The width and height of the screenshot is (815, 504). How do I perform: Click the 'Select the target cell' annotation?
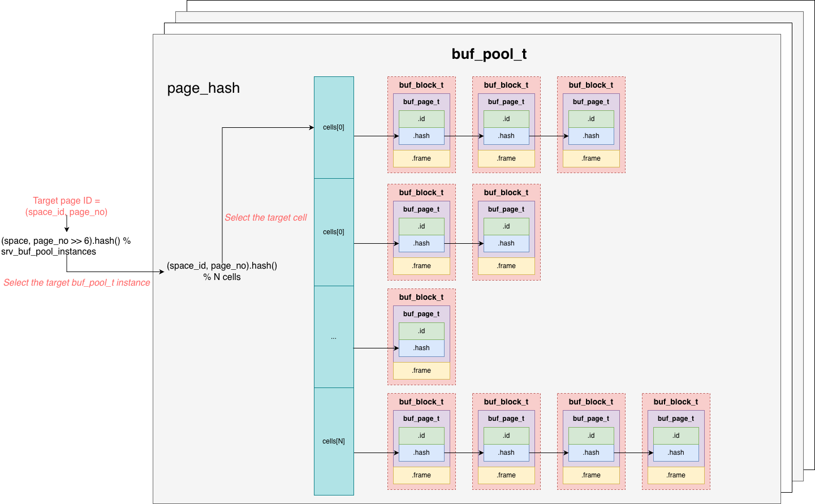click(x=265, y=218)
